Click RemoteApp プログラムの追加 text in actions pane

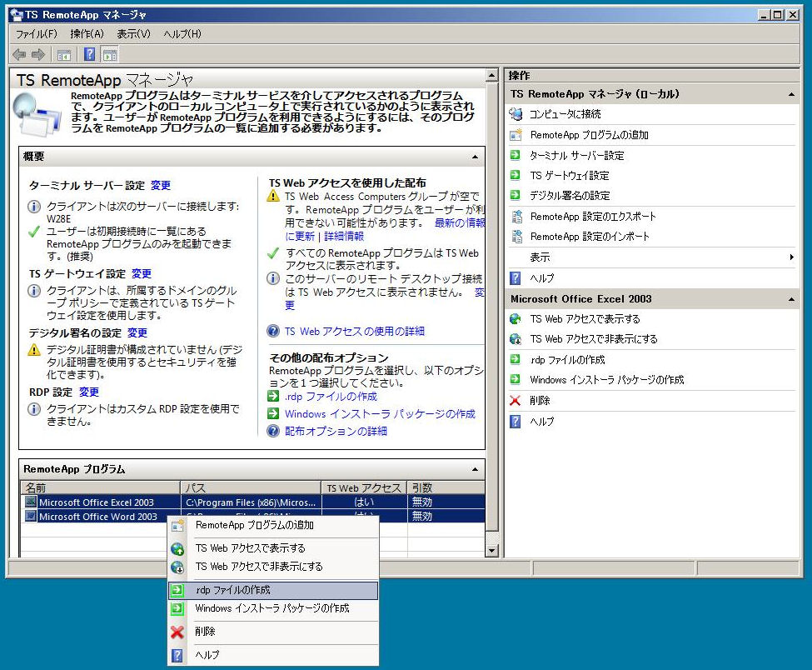[x=590, y=135]
